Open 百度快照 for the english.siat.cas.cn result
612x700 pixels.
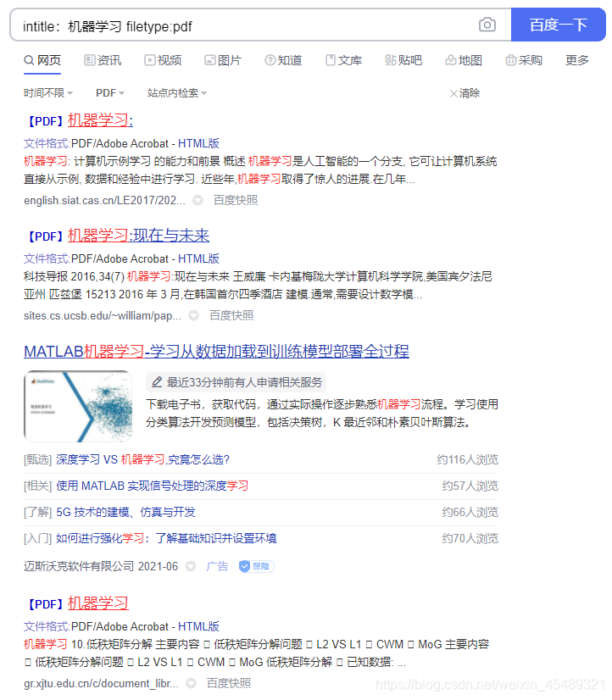pos(236,201)
